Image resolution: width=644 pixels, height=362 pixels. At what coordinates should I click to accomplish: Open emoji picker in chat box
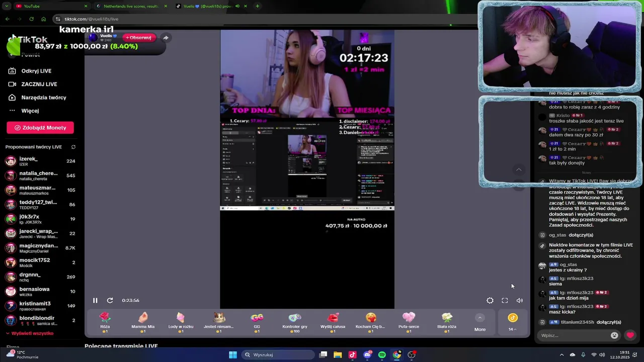coord(614,335)
